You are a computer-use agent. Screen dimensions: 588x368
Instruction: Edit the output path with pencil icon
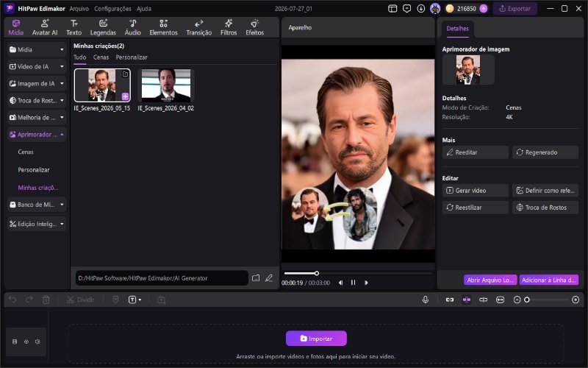point(269,278)
